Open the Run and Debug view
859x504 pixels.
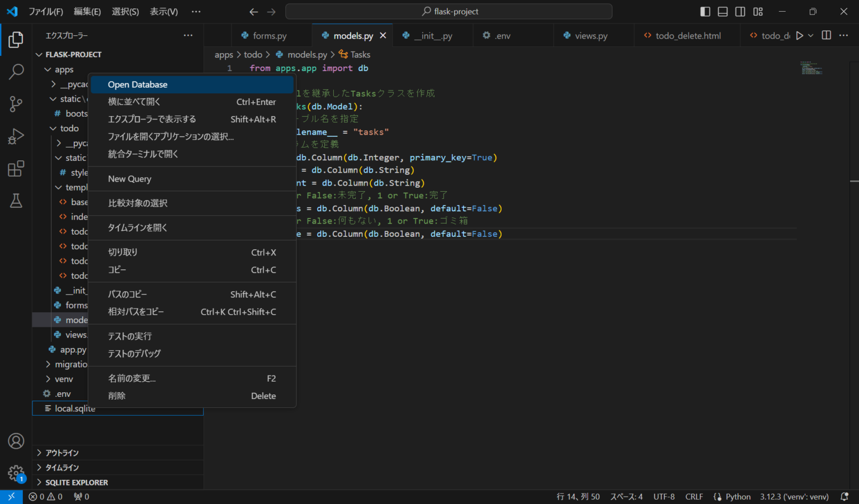16,136
